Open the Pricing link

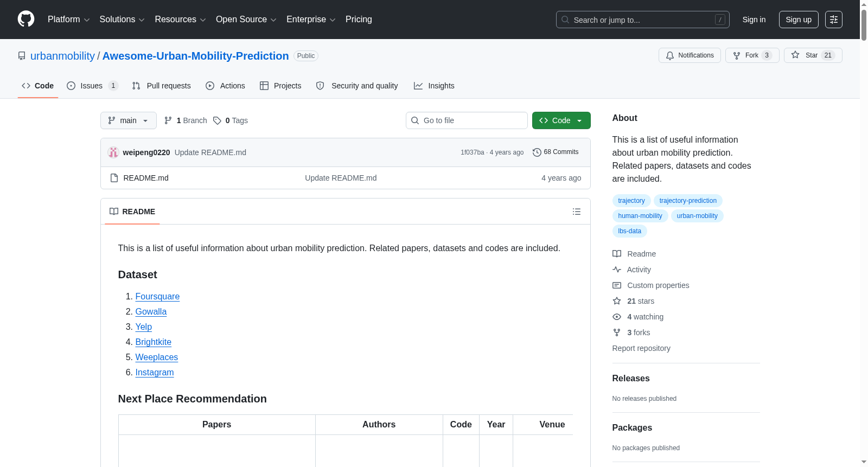tap(359, 20)
